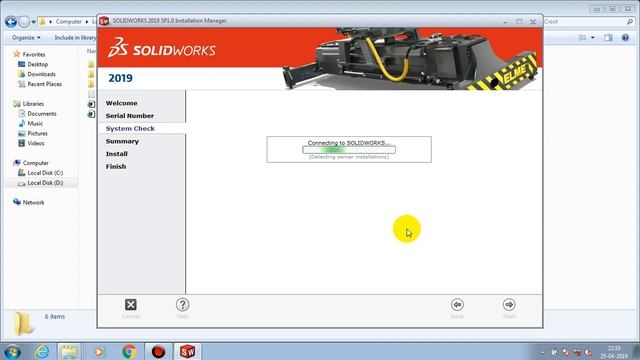Open Windows Explorer from the taskbar

click(69, 351)
